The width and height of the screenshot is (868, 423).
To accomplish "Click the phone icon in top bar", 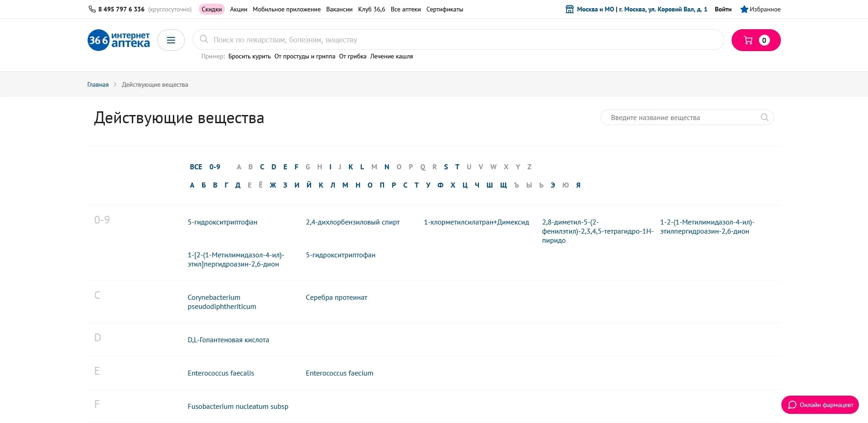I will (x=92, y=9).
